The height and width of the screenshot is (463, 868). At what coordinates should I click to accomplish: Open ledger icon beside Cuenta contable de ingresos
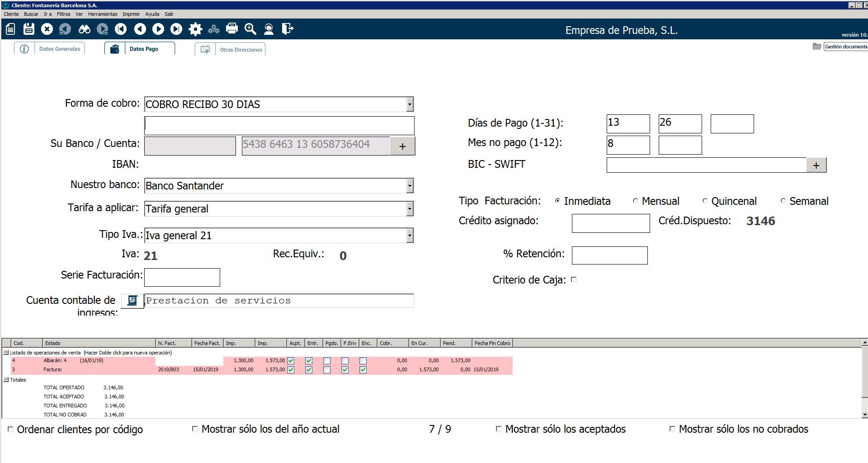(132, 301)
